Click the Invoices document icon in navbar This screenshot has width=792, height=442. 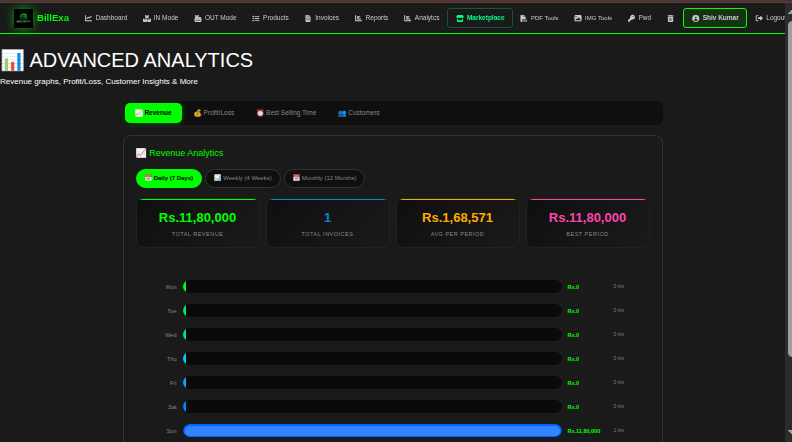pyautogui.click(x=308, y=18)
